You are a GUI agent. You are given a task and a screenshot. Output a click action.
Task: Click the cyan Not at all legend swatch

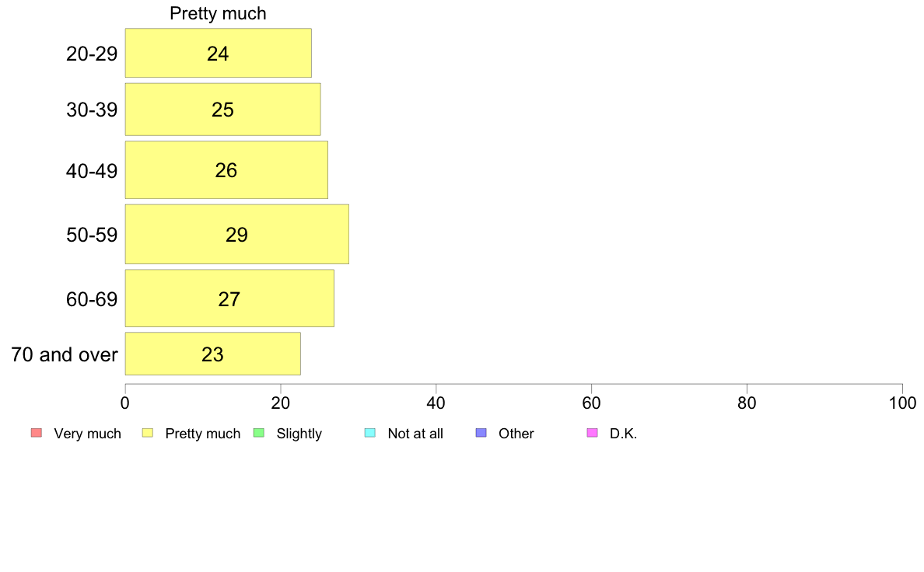(370, 433)
